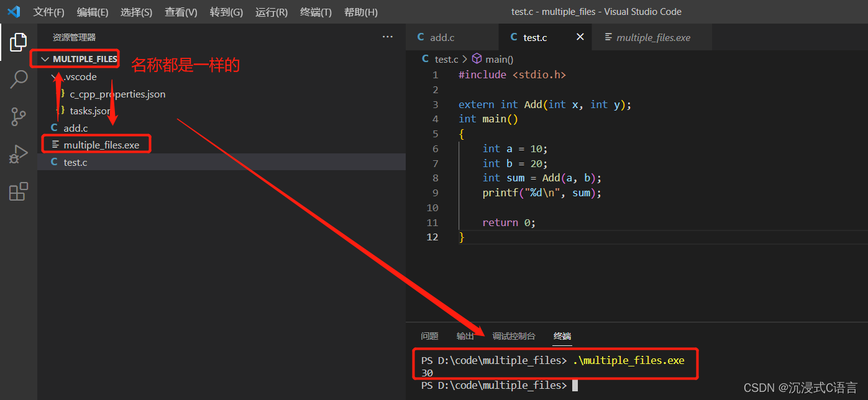Click line number 1 in gutter
This screenshot has height=400, width=868.
click(435, 75)
